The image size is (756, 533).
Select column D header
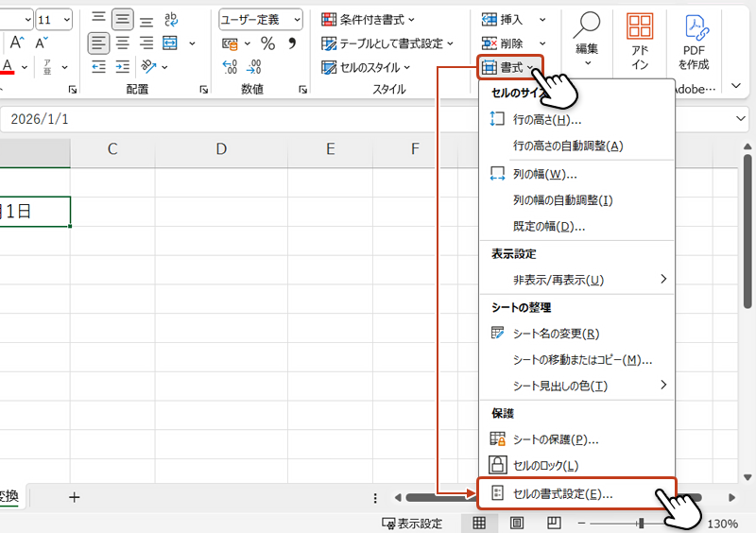click(221, 149)
